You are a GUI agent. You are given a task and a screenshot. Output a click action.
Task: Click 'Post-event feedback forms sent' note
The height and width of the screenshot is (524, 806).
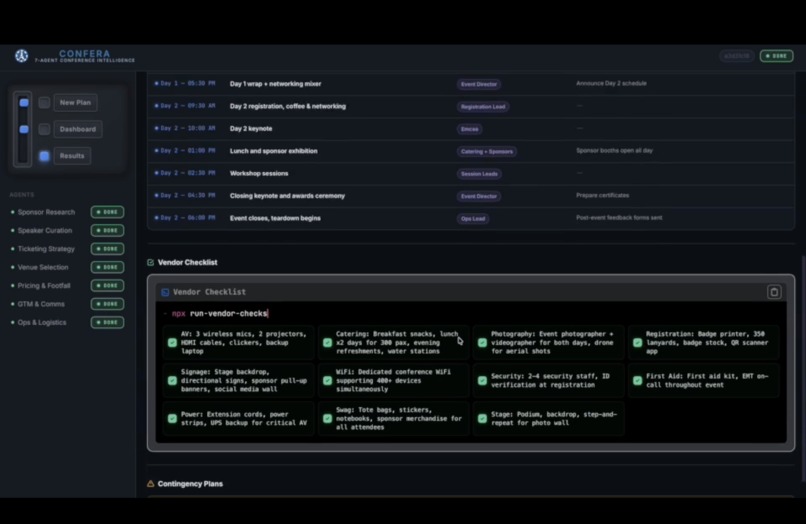(619, 218)
